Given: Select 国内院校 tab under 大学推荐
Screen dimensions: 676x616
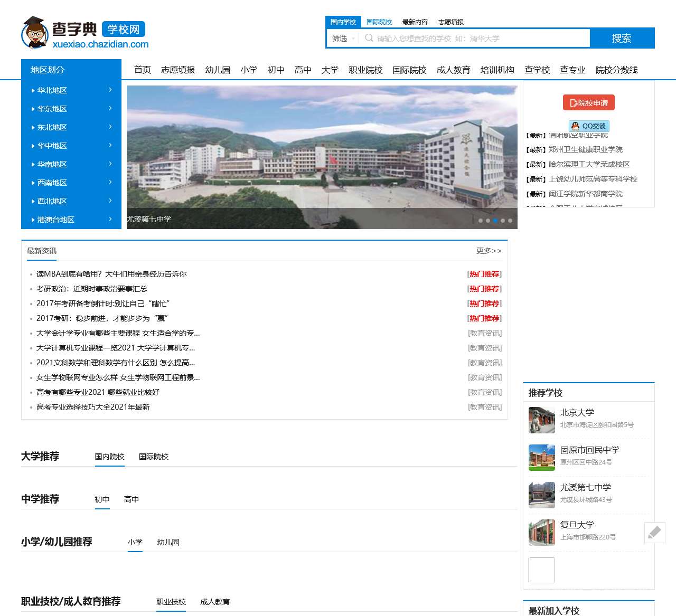Looking at the screenshot, I should pos(109,457).
